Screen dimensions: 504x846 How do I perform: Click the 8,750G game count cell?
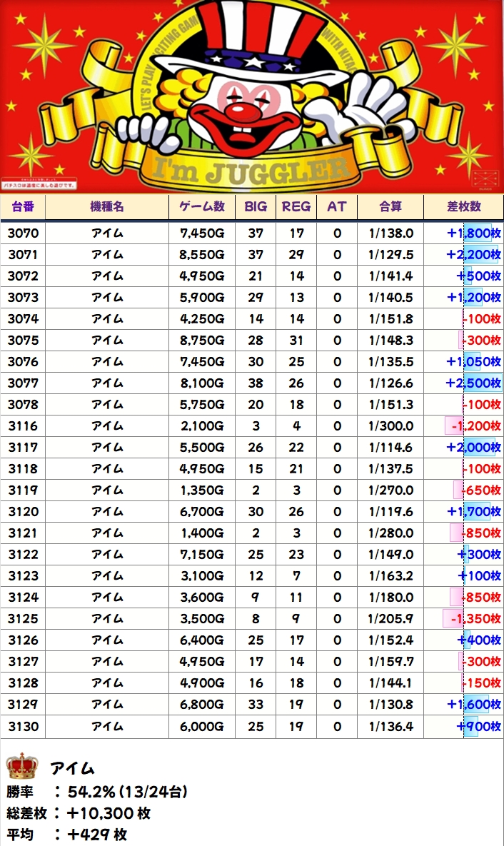202,341
